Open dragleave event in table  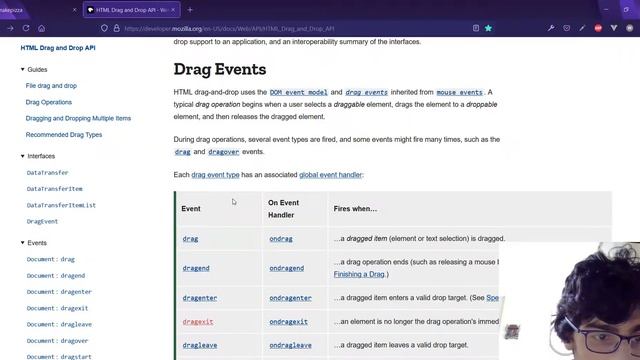tap(200, 345)
